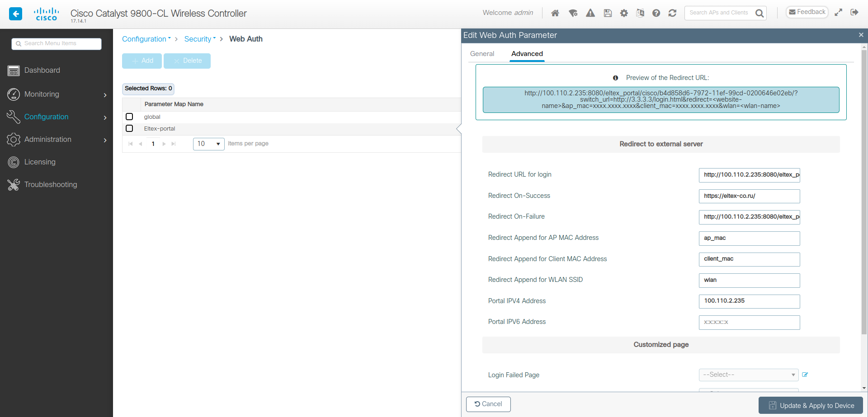
Task: Click the Licensing copyright icon
Action: [14, 162]
